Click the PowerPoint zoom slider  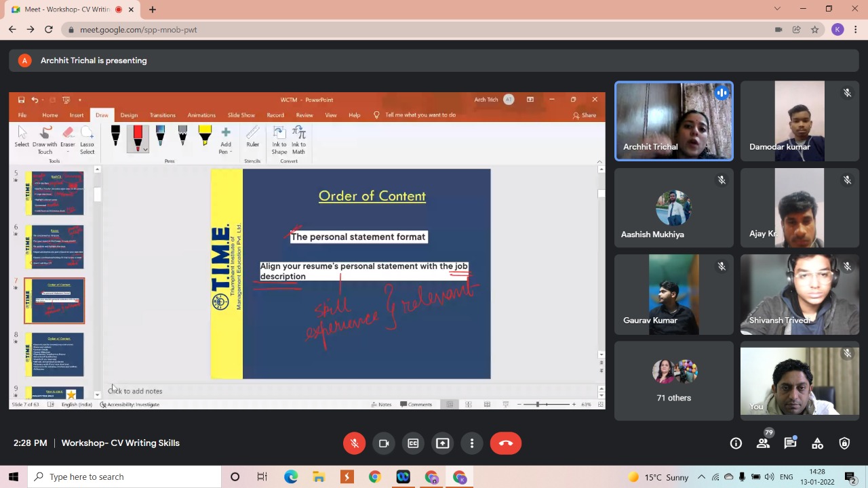538,405
